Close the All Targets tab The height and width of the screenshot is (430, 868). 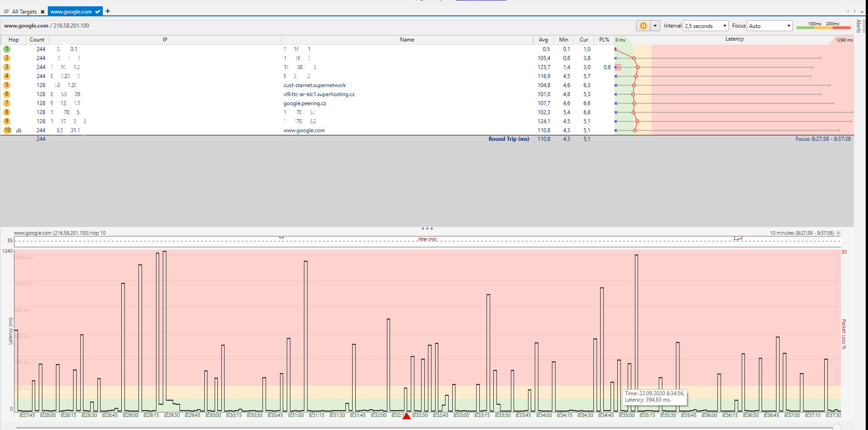tap(42, 12)
